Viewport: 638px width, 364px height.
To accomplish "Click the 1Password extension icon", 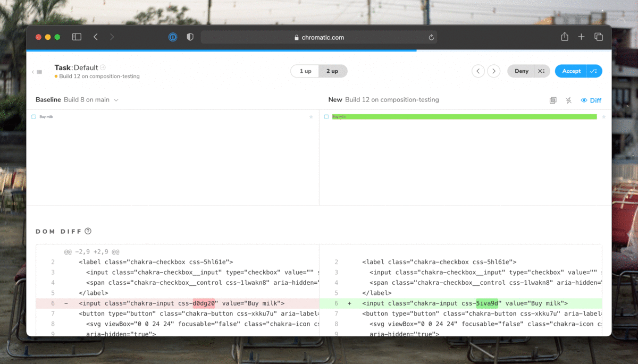I will (173, 37).
